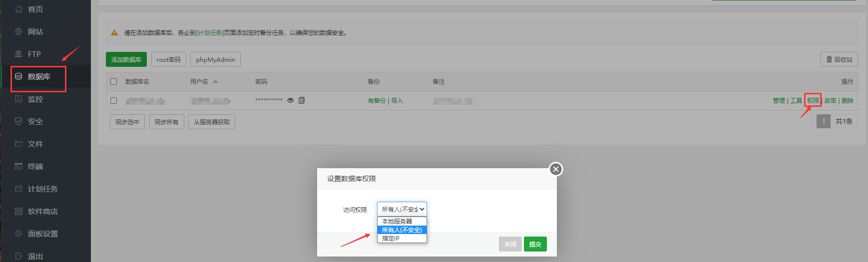This screenshot has width=868, height=262.
Task: Check the database row checkbox
Action: pyautogui.click(x=114, y=100)
